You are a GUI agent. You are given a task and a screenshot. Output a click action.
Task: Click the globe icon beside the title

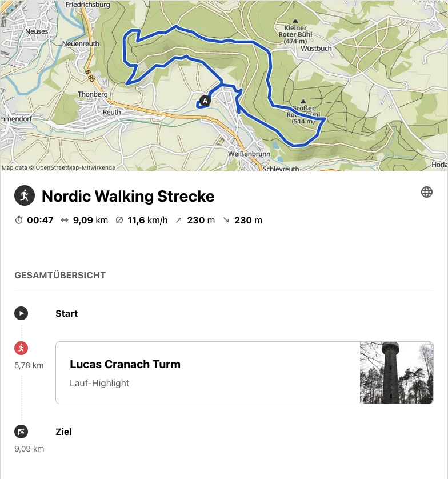pos(427,192)
